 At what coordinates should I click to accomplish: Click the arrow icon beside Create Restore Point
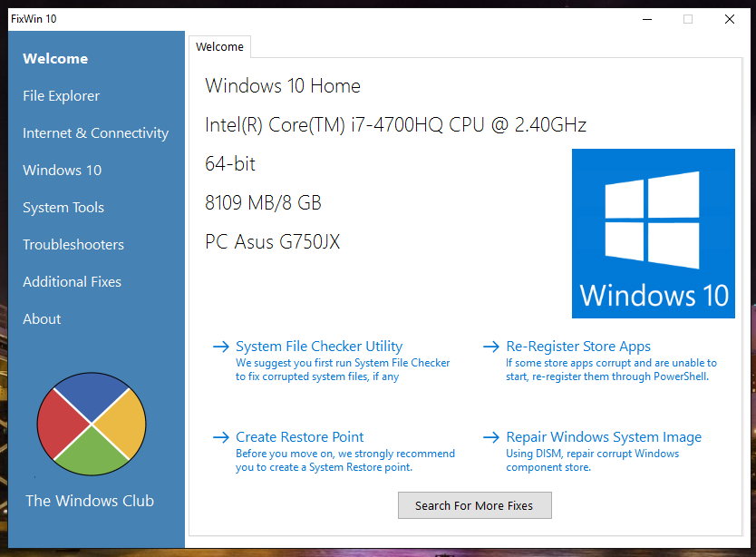pyautogui.click(x=220, y=437)
